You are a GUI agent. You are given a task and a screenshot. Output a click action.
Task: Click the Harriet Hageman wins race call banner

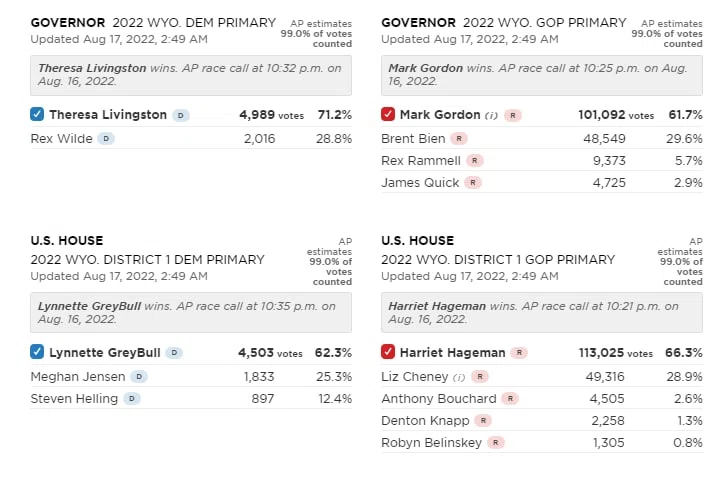pyautogui.click(x=542, y=312)
